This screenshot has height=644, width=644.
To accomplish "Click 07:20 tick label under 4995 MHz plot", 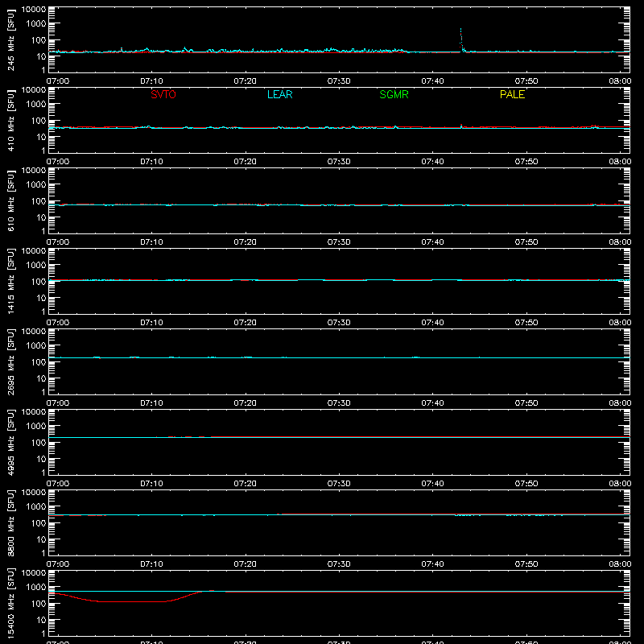I will click(246, 484).
